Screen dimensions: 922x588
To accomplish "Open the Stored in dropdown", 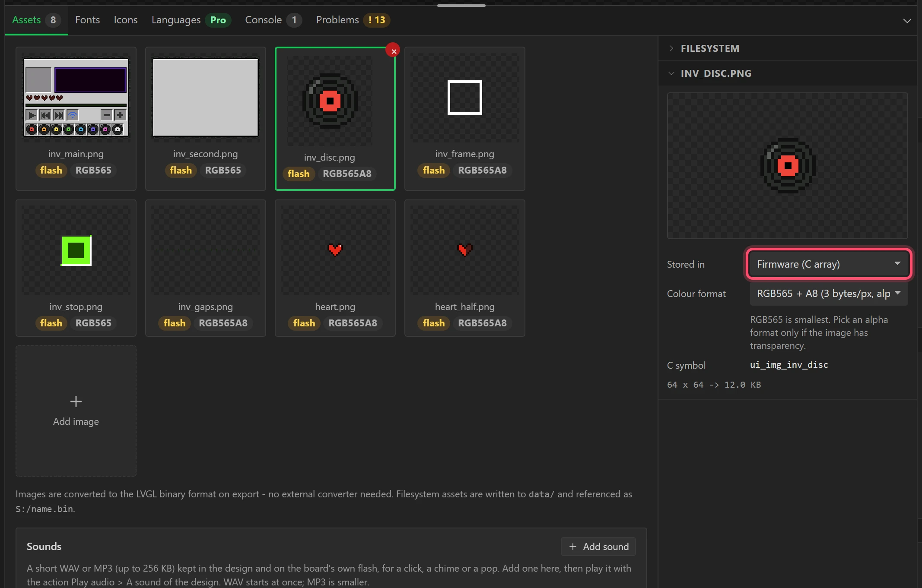I will [829, 264].
